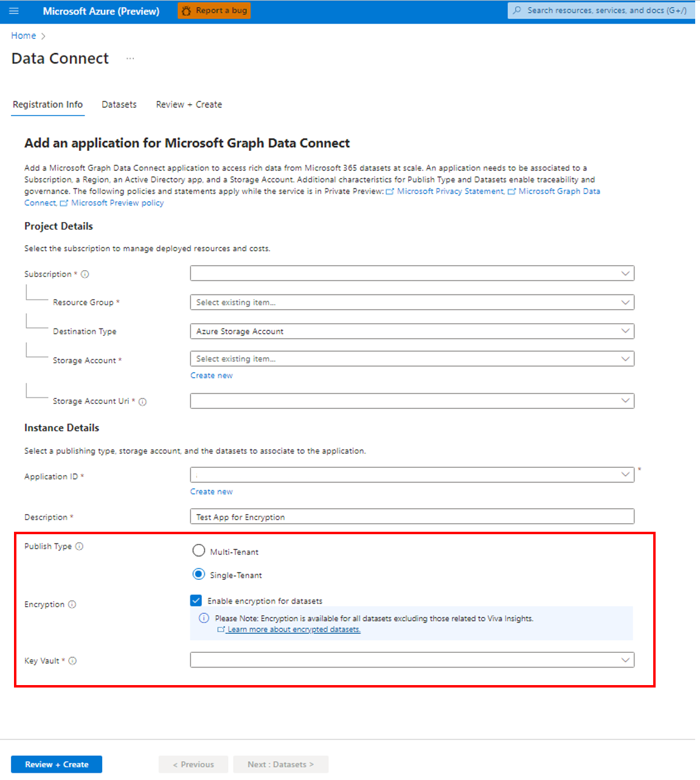Click the ellipsis next to Data Connect heading
Screen dimensions: 700x780
tap(130, 58)
